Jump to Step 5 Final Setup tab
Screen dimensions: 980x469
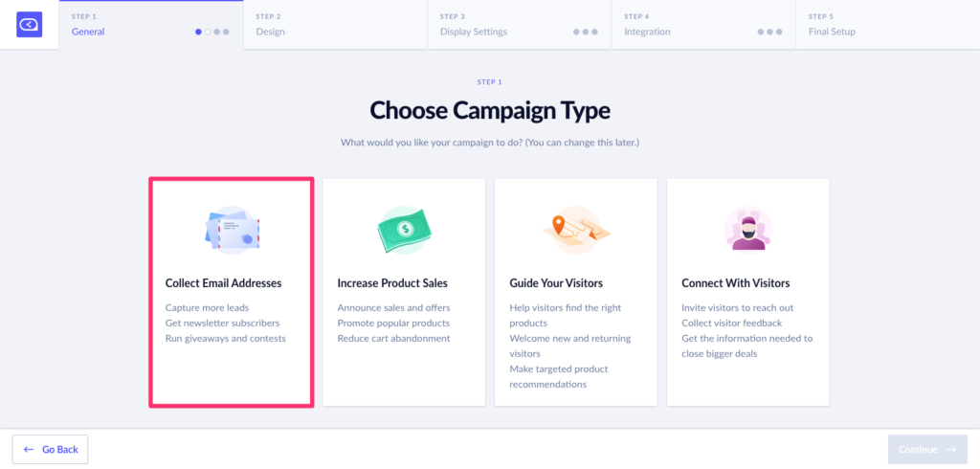[887, 24]
